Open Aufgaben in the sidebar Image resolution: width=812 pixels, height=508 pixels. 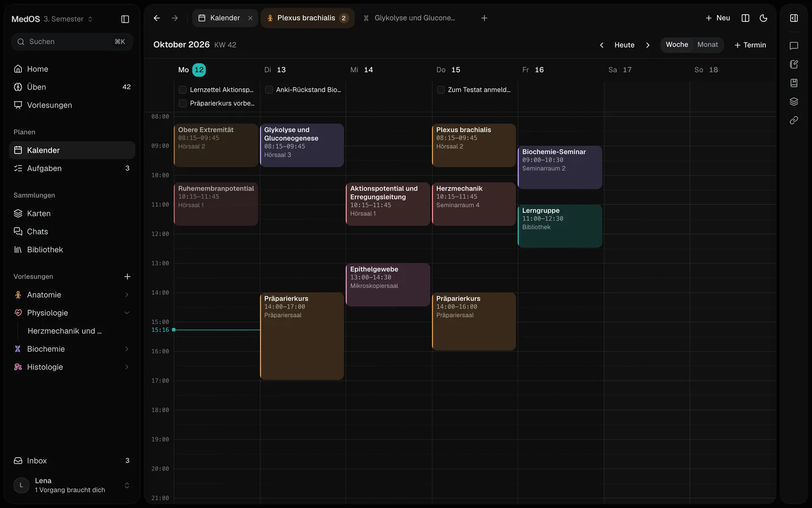point(72,168)
